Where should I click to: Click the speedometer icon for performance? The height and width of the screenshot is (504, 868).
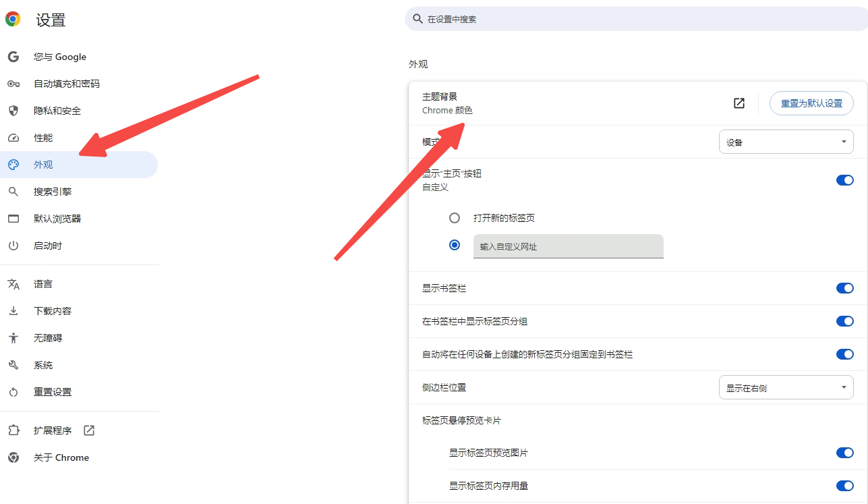(13, 138)
